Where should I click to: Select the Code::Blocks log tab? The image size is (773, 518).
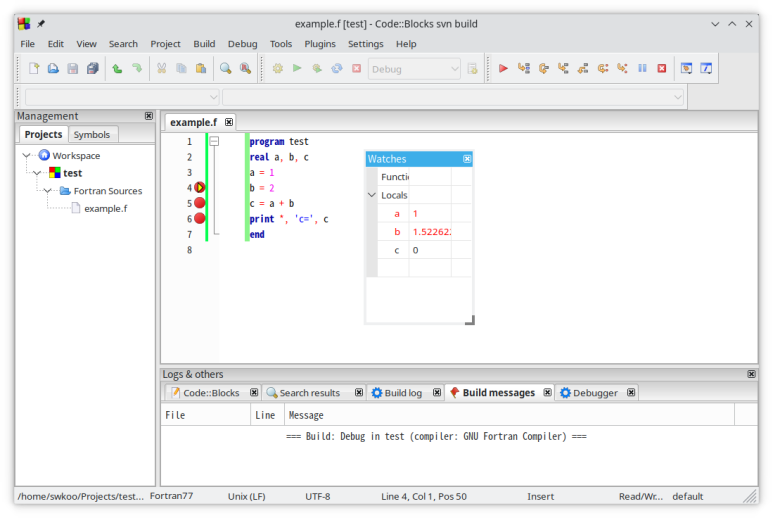tap(211, 393)
